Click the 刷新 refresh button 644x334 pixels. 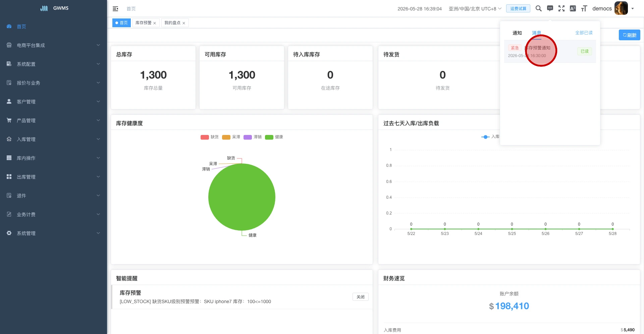click(x=630, y=35)
